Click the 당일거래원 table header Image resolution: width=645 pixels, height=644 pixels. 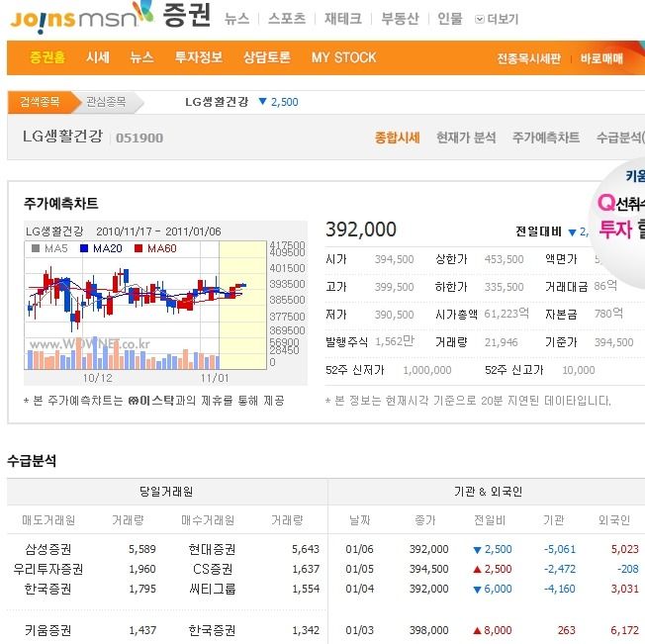pyautogui.click(x=166, y=492)
